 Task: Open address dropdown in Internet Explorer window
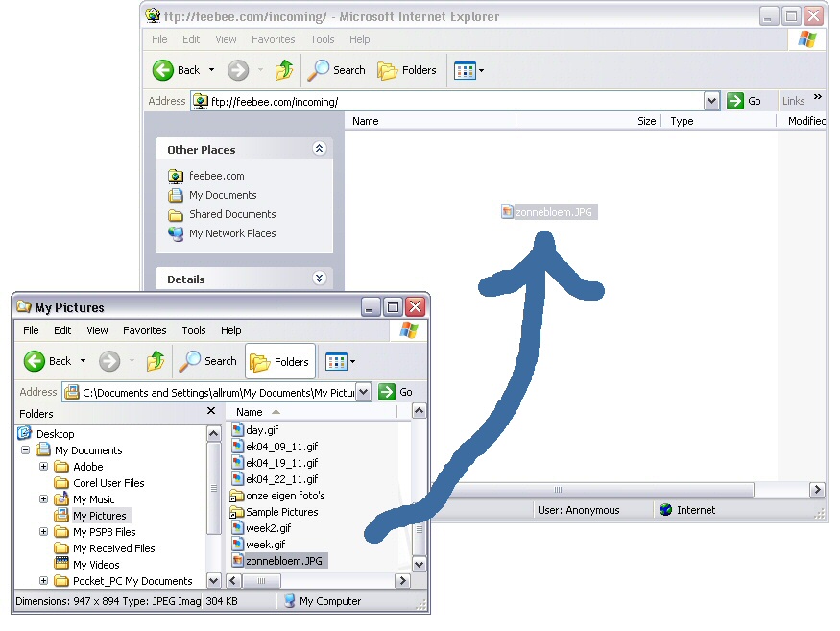pyautogui.click(x=711, y=101)
